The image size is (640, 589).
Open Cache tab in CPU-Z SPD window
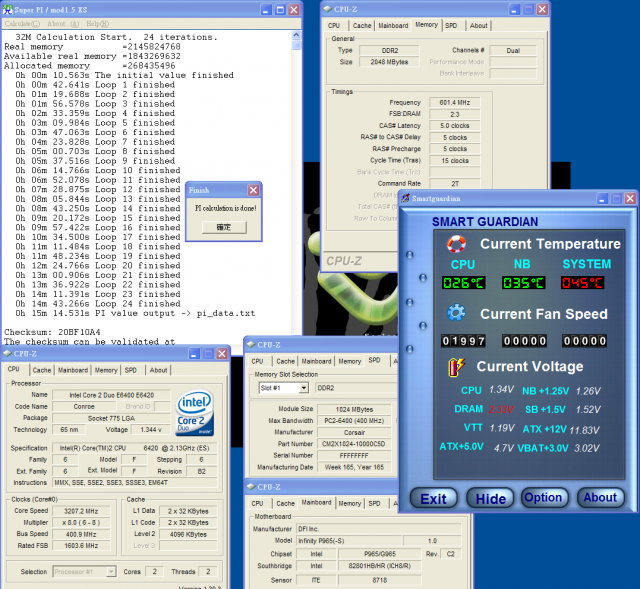tap(285, 361)
